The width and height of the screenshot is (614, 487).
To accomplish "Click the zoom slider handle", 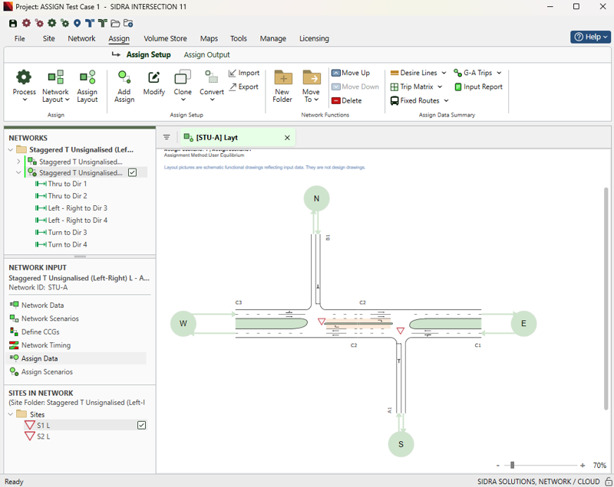I will pos(512,465).
